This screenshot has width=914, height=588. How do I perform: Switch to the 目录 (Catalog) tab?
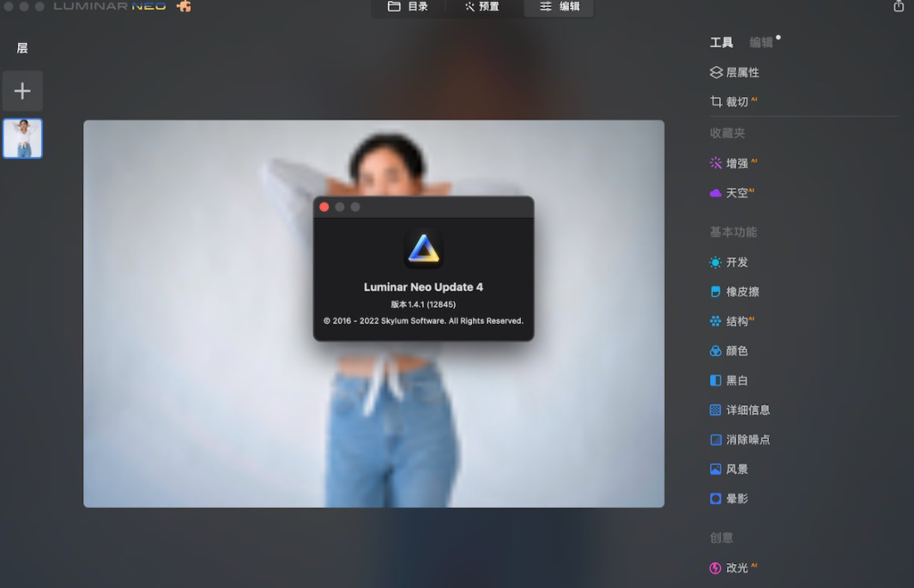click(408, 6)
